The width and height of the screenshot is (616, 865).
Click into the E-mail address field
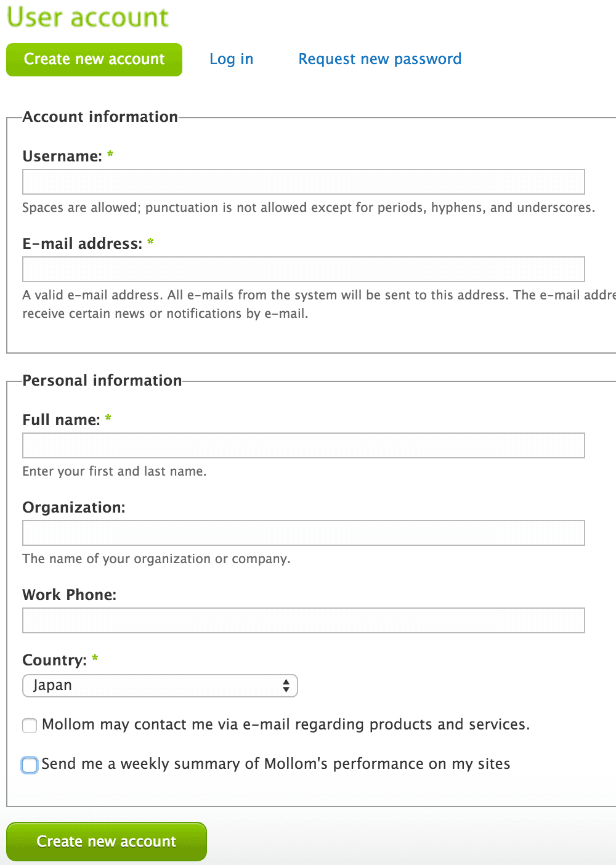(304, 269)
